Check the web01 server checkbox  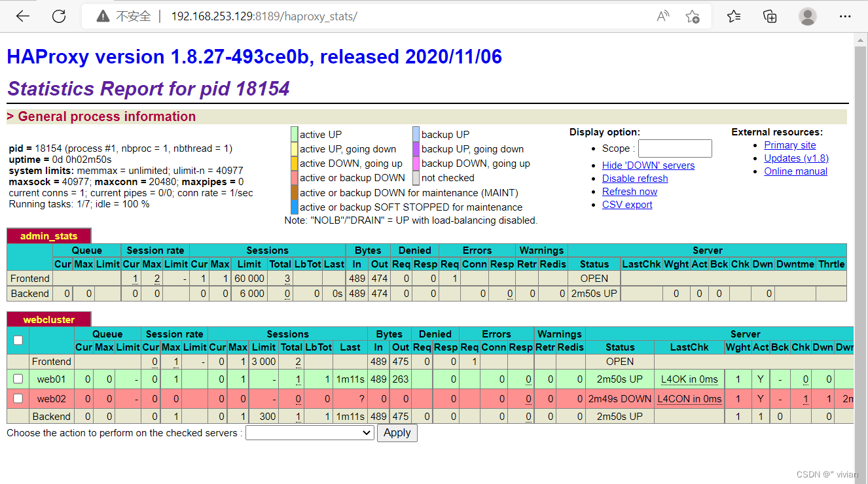[18, 379]
